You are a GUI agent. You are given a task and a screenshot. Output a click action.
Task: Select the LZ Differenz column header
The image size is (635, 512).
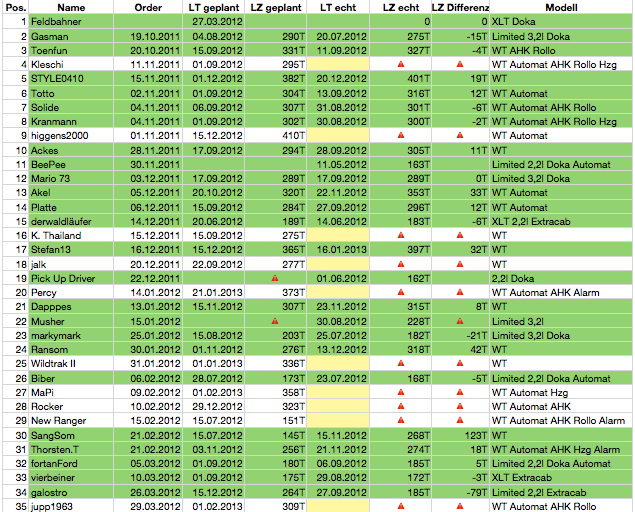pyautogui.click(x=460, y=7)
